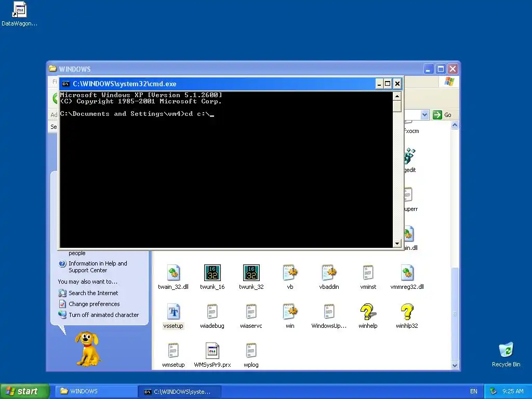The height and width of the screenshot is (399, 532).
Task: Maximize the WINDOWS Explorer window
Action: click(441, 69)
